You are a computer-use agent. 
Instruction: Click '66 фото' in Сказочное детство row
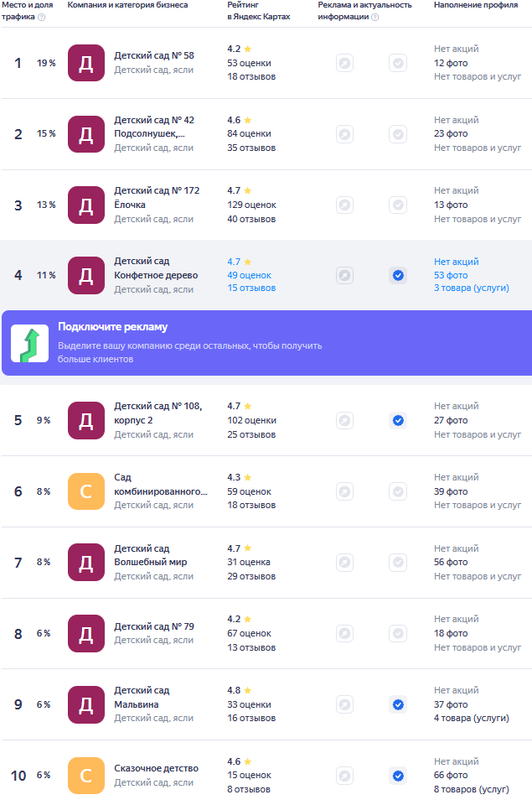coord(451,775)
